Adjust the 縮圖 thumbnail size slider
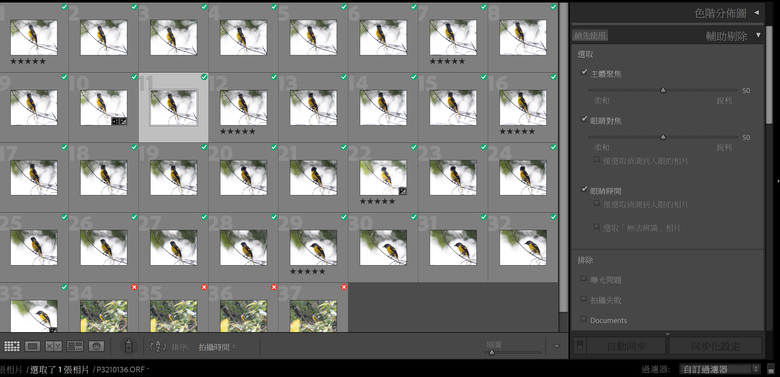Viewport: 780px width, 377px height. (x=492, y=353)
